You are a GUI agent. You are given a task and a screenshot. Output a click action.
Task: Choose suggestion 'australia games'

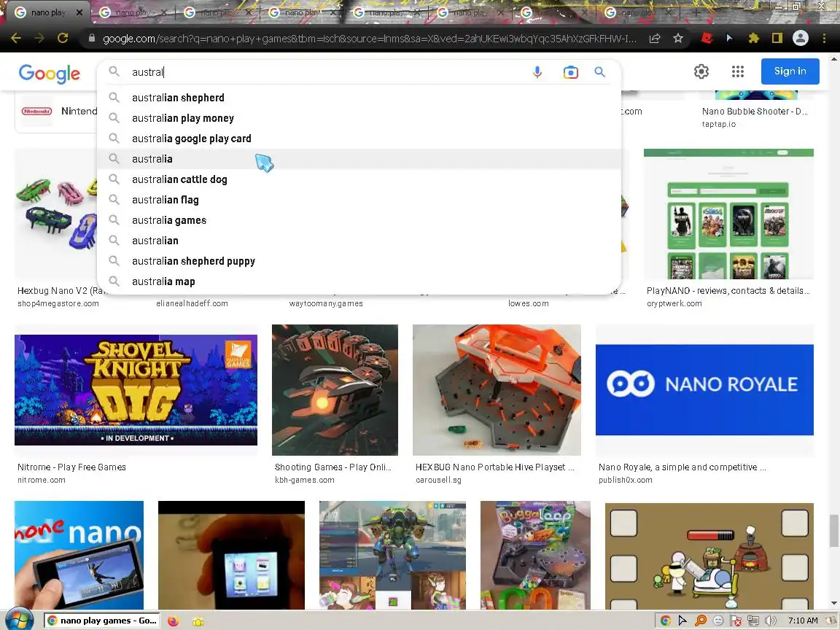(x=359, y=220)
